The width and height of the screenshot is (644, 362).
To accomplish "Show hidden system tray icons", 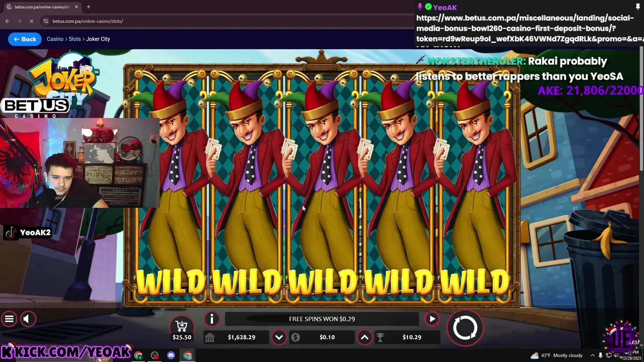I will [592, 355].
